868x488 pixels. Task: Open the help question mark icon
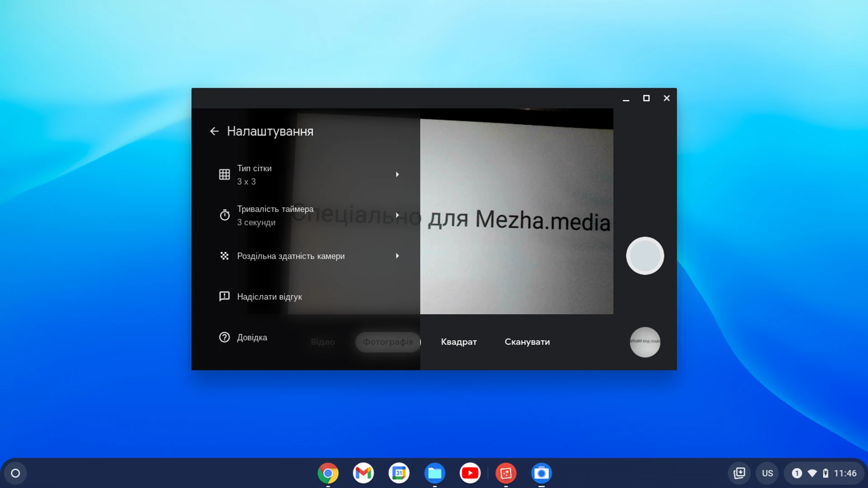coord(225,337)
